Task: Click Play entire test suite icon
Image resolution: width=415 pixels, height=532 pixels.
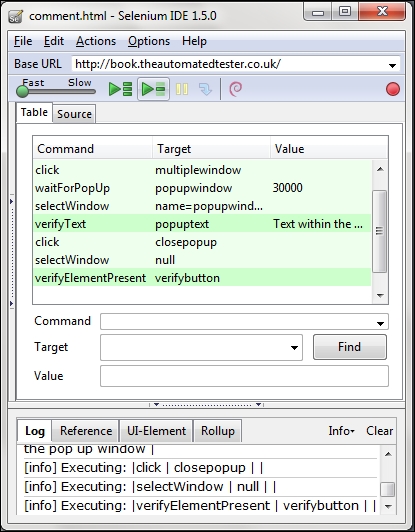Action: pyautogui.click(x=120, y=89)
